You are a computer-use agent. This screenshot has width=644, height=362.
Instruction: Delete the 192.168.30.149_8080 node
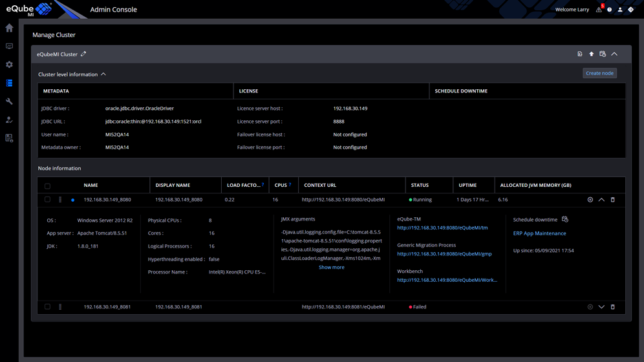(x=613, y=200)
